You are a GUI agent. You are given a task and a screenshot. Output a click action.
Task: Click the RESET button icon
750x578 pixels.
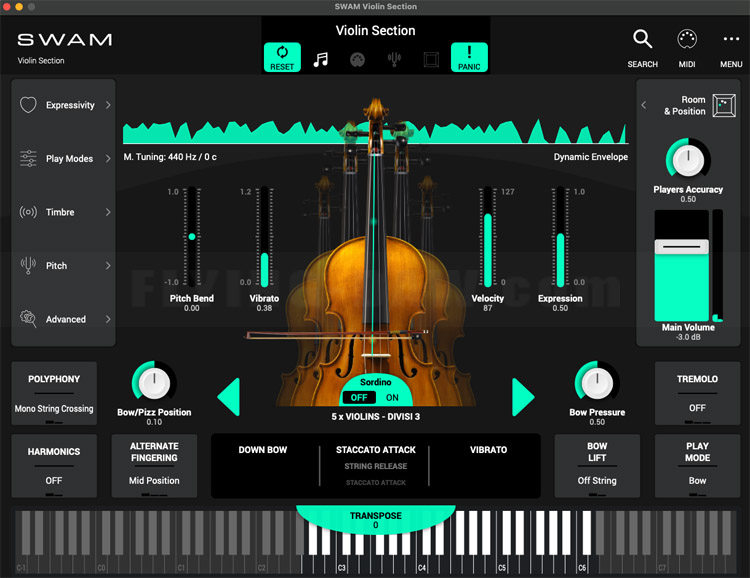(282, 57)
